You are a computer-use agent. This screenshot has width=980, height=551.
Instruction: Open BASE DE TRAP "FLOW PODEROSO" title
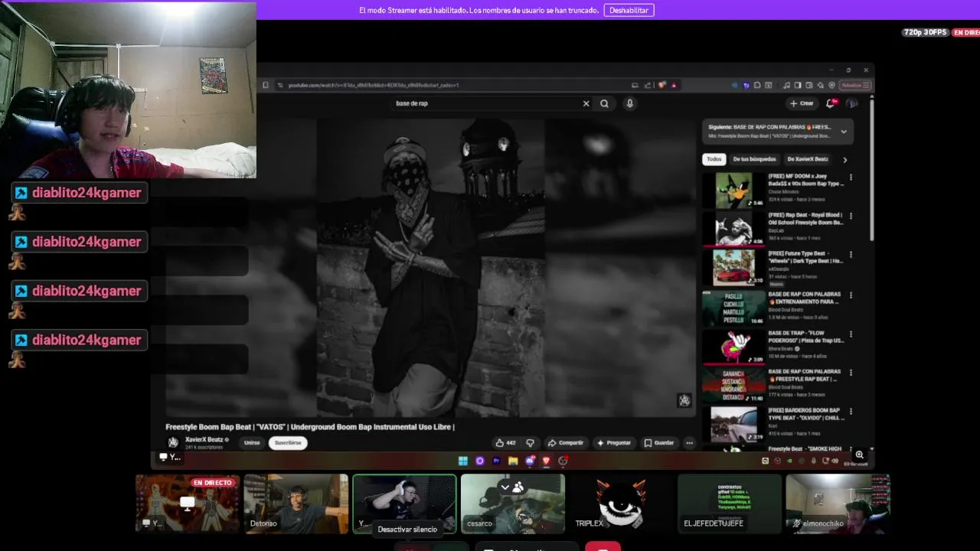[805, 337]
